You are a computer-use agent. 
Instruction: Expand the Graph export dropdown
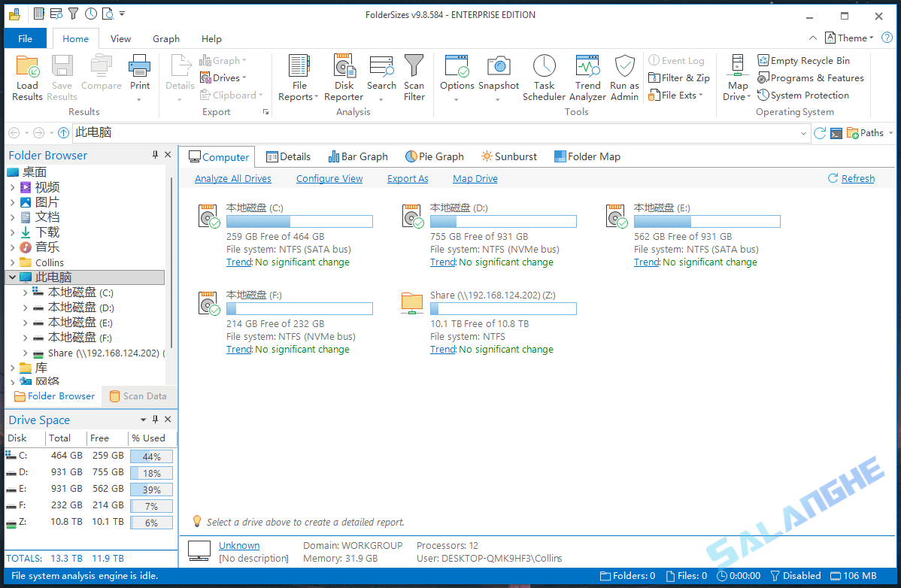coord(244,60)
